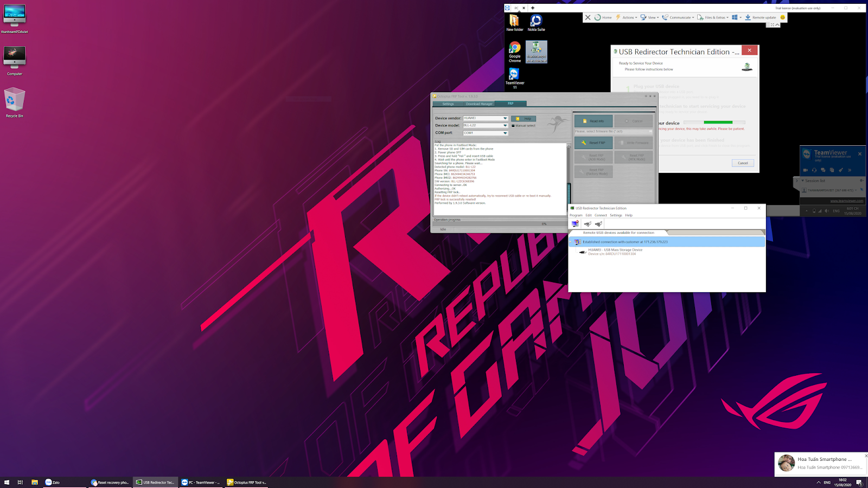Open the www.teamviewer.com link
The width and height of the screenshot is (868, 488).
(x=846, y=201)
